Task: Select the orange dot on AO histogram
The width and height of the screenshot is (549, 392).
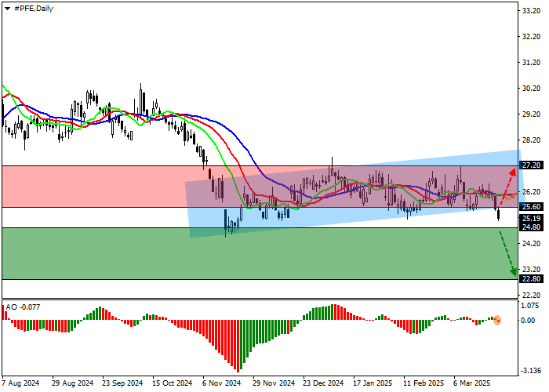Action: click(497, 320)
